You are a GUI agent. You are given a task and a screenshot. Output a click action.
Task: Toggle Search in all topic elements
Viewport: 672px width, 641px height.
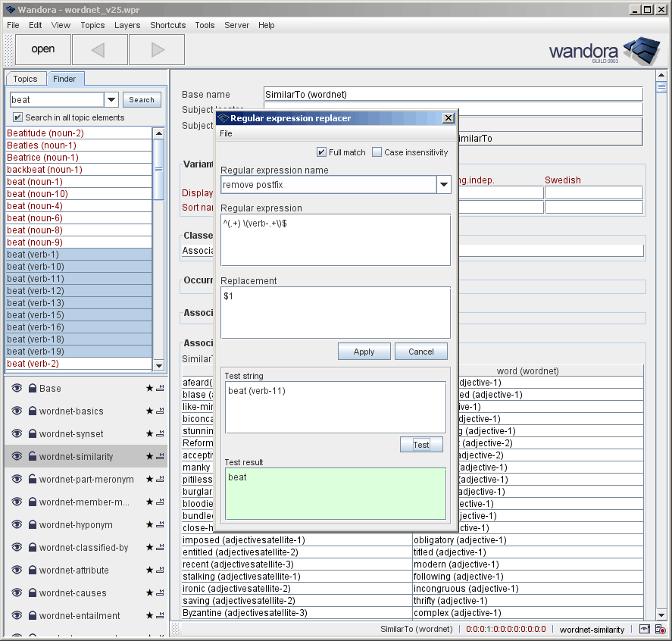point(17,116)
